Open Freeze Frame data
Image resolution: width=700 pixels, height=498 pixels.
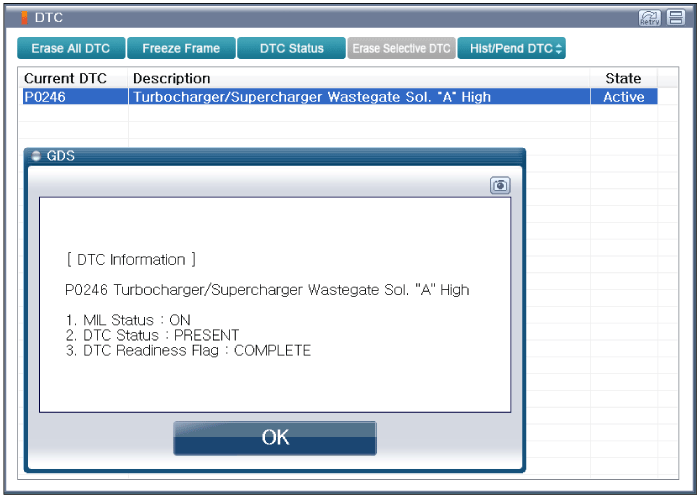(181, 48)
